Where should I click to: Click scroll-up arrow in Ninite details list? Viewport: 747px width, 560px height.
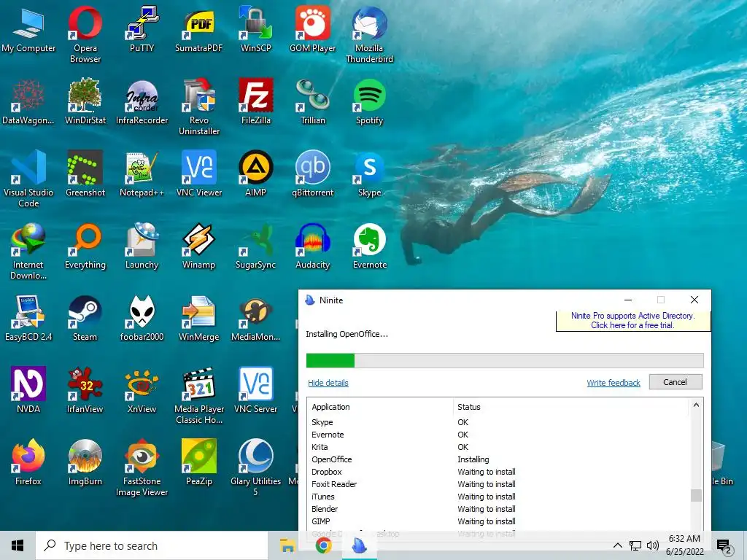click(x=696, y=405)
